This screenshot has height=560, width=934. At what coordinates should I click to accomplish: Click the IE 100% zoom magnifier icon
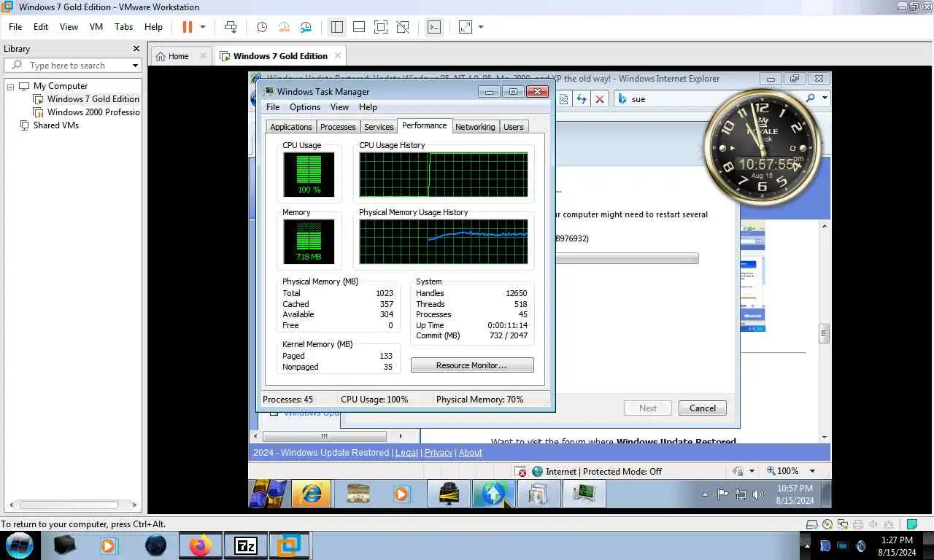click(770, 472)
